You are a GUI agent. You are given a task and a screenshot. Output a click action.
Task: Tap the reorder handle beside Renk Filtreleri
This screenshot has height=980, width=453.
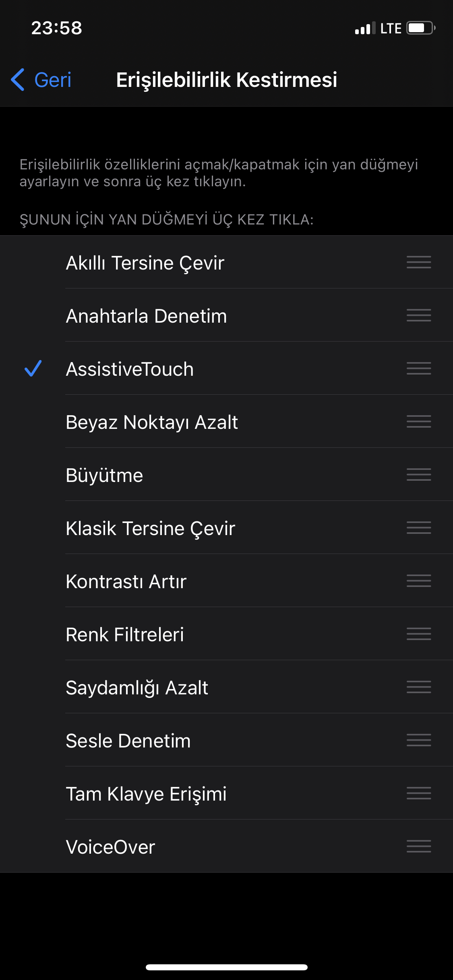[x=419, y=634]
